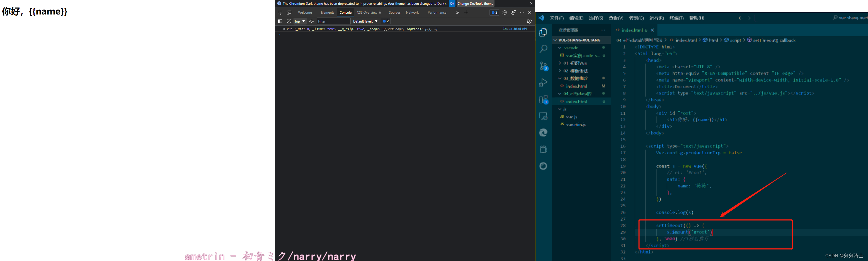Open console settings gear icon

[x=529, y=21]
